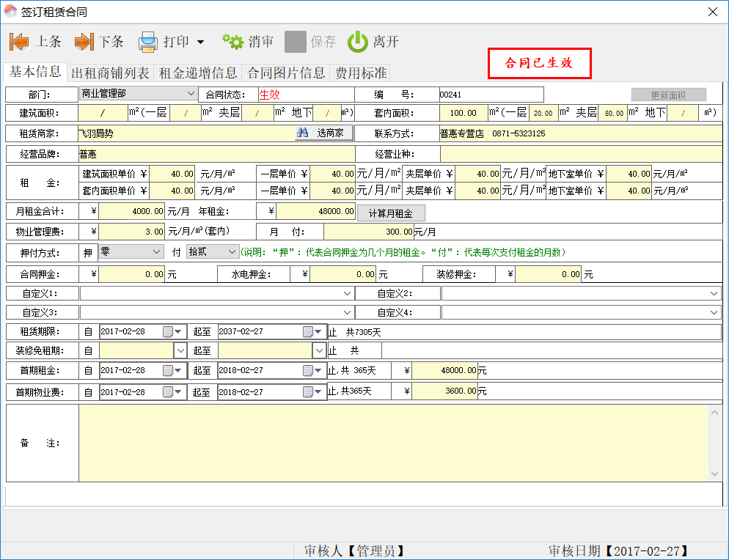
Task: Click the 编号 field showing 00241
Action: pyautogui.click(x=491, y=95)
